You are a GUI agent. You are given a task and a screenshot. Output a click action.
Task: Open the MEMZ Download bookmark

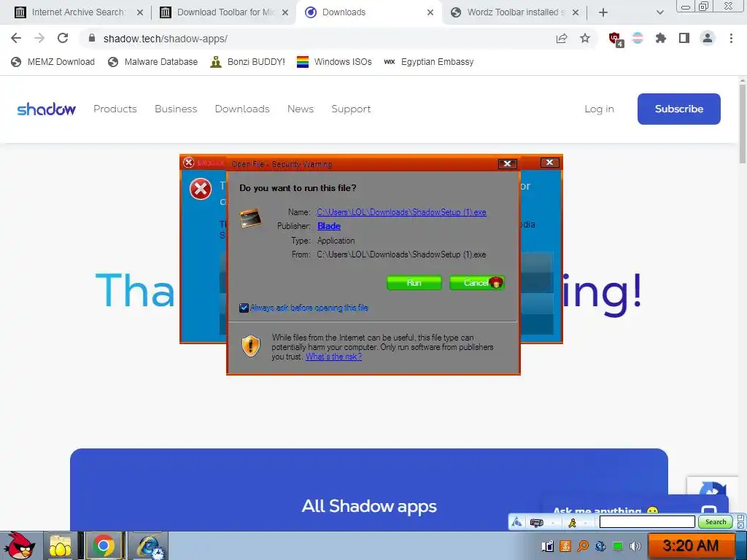coord(53,62)
